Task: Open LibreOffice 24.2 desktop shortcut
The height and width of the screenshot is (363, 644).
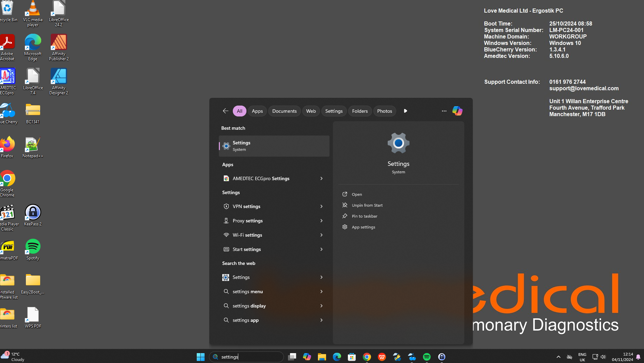Action: 59,14
